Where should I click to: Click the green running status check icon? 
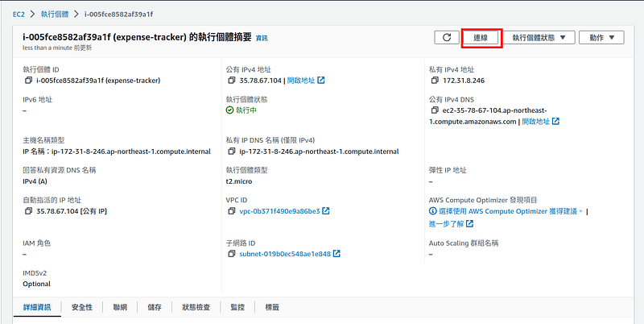230,110
